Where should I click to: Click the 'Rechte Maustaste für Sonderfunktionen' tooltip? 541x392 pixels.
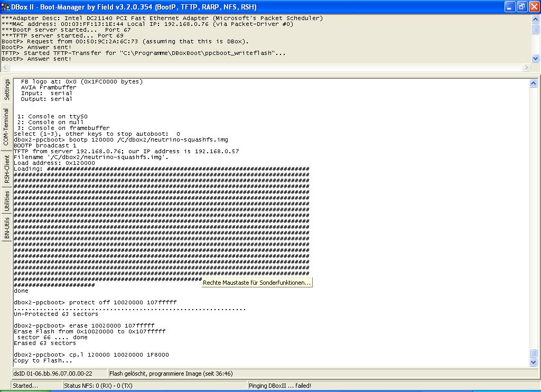(x=257, y=283)
